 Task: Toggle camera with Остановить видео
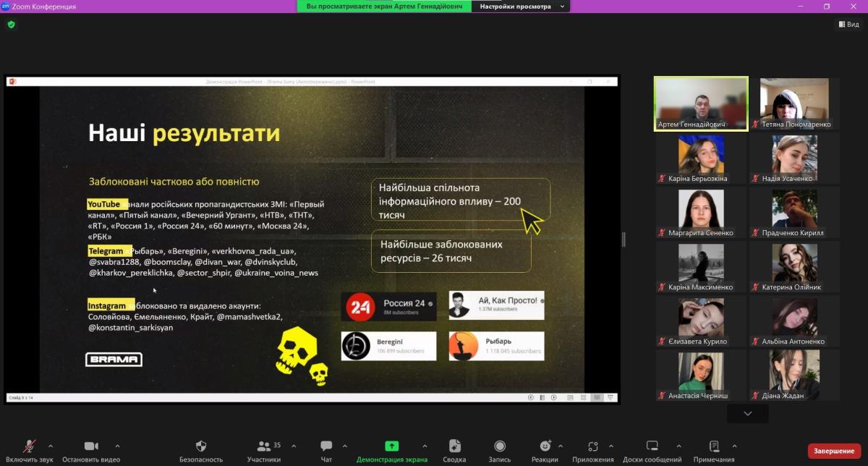tap(91, 446)
